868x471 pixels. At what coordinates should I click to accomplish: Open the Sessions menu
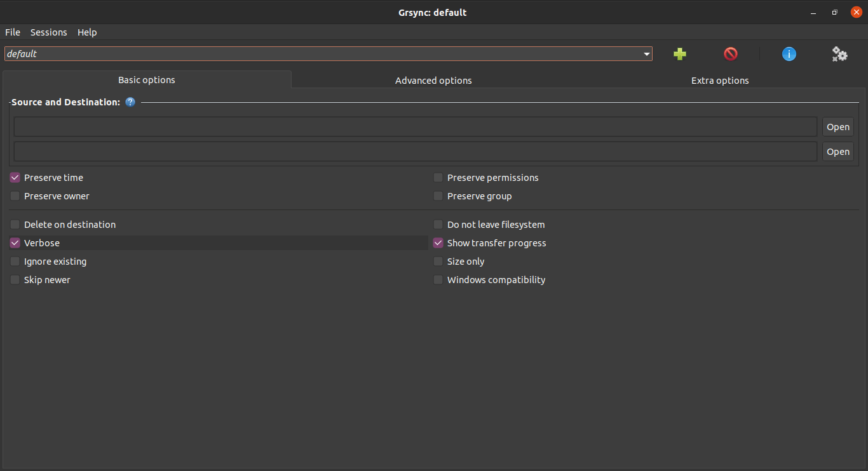coord(49,32)
